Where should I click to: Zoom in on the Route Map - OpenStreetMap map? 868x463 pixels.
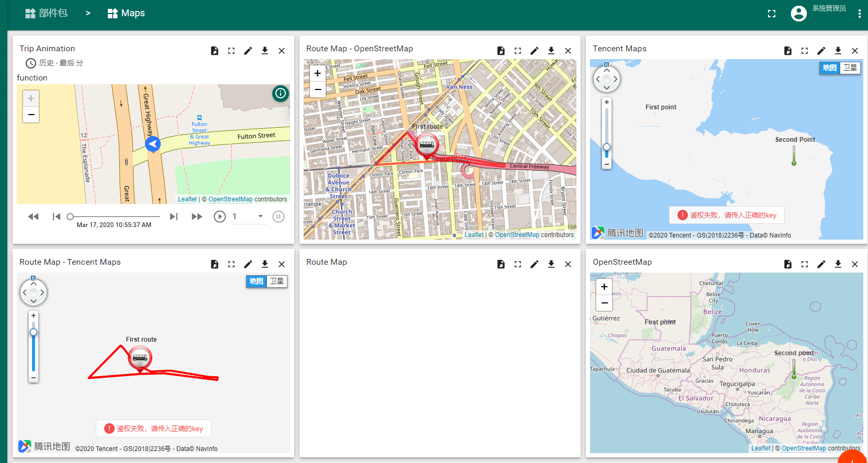pyautogui.click(x=317, y=74)
